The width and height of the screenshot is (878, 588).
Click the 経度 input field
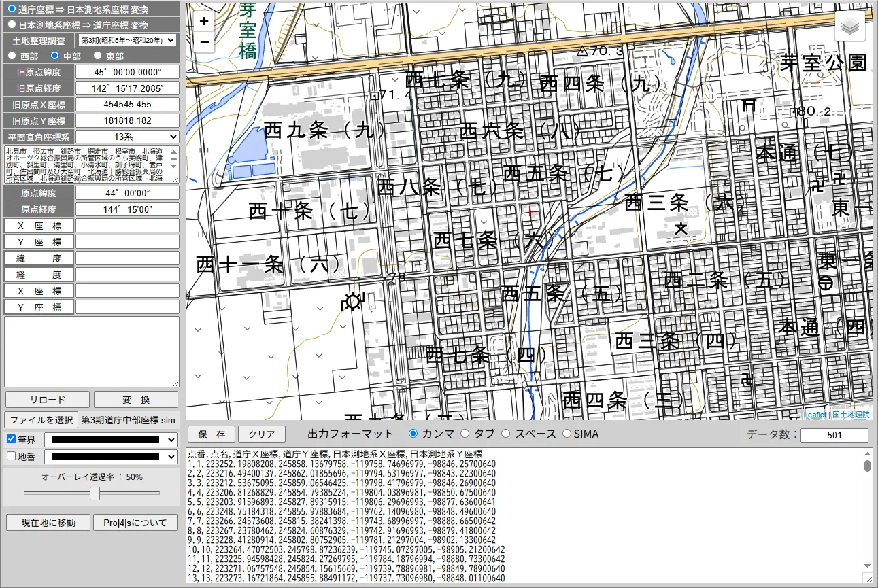pos(127,275)
